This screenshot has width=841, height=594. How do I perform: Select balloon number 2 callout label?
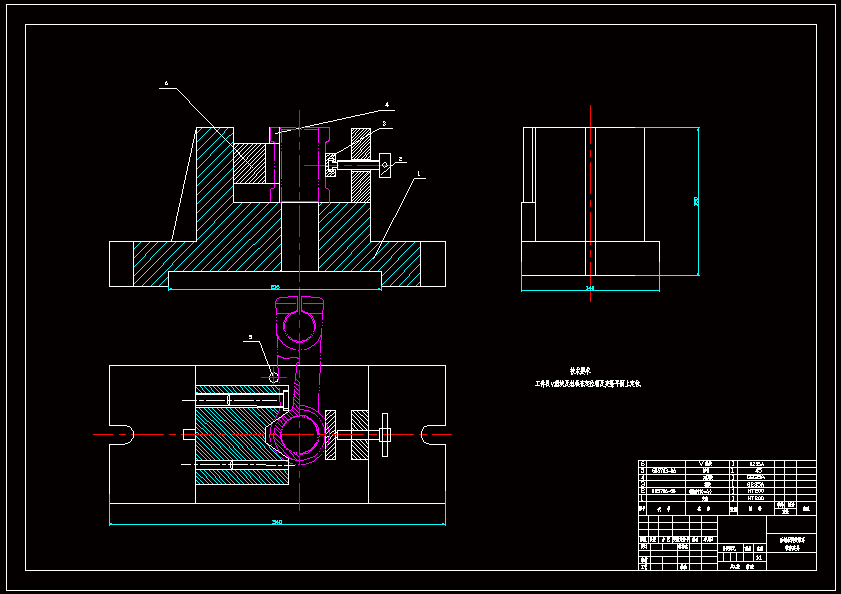[400, 159]
